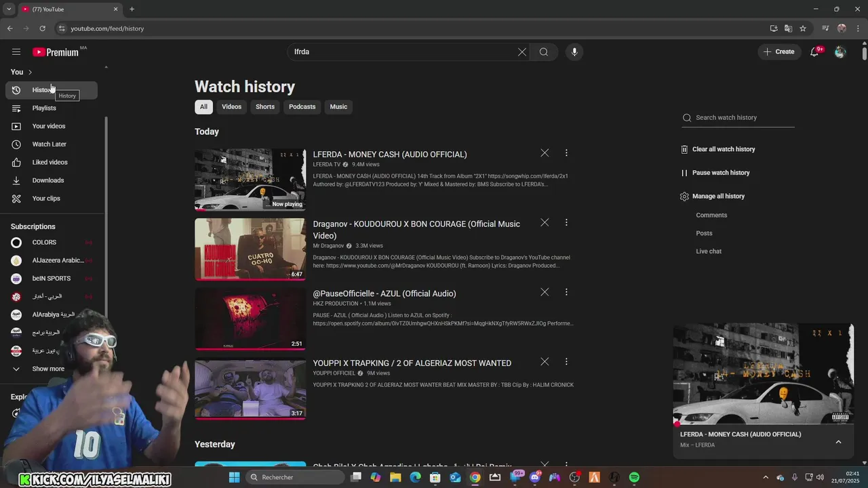Open the LFERDA TV channel link
The height and width of the screenshot is (488, 868).
[327, 165]
